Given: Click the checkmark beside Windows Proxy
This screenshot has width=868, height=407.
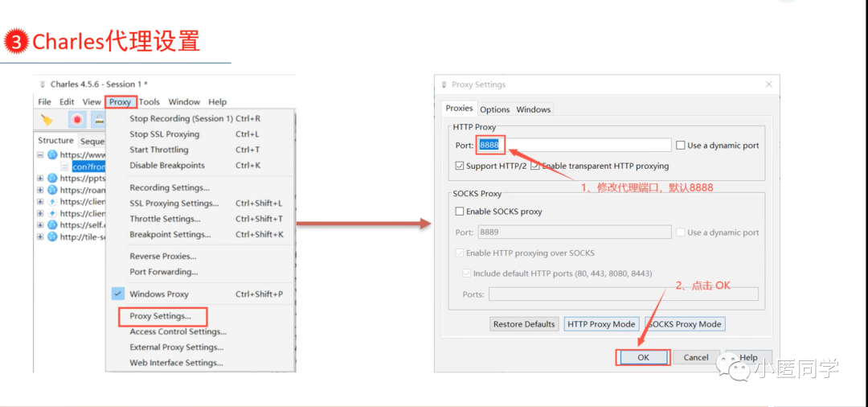Looking at the screenshot, I should (x=118, y=294).
